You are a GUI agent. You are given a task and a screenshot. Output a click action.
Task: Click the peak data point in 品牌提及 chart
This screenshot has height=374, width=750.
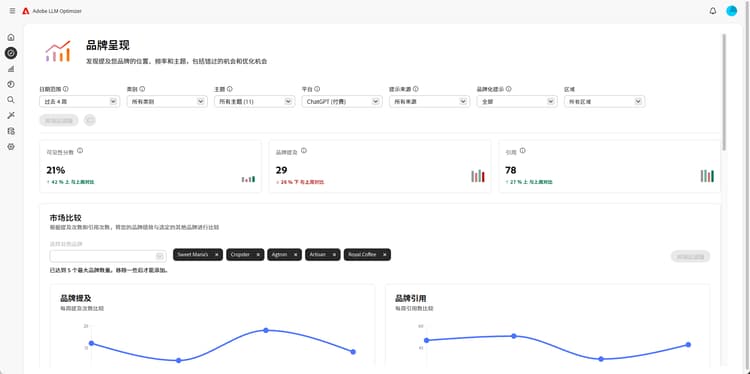[x=266, y=330]
